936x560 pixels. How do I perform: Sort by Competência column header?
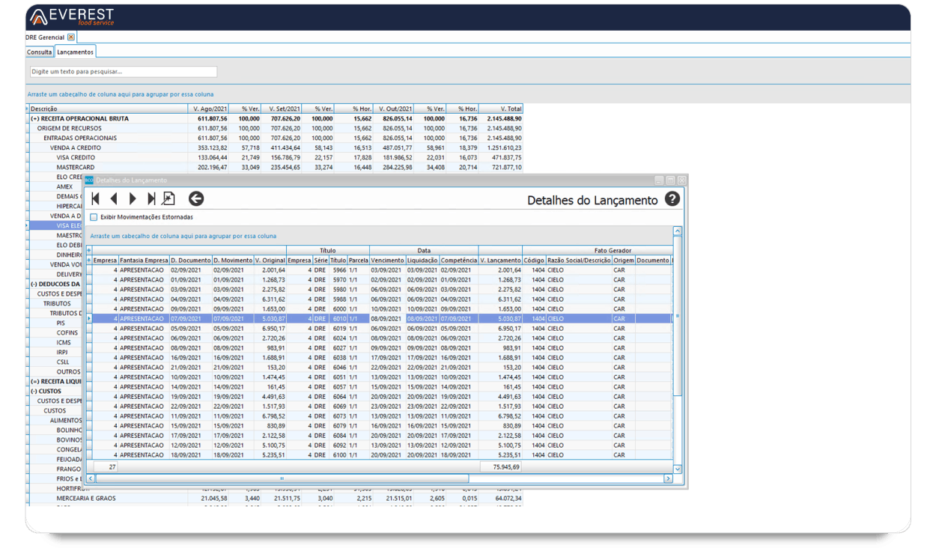(x=458, y=261)
